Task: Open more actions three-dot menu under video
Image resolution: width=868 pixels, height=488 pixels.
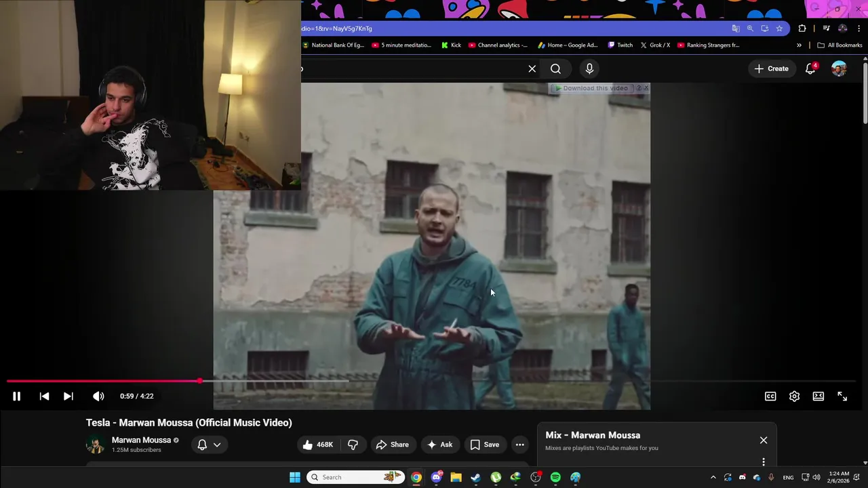Action: pos(519,445)
